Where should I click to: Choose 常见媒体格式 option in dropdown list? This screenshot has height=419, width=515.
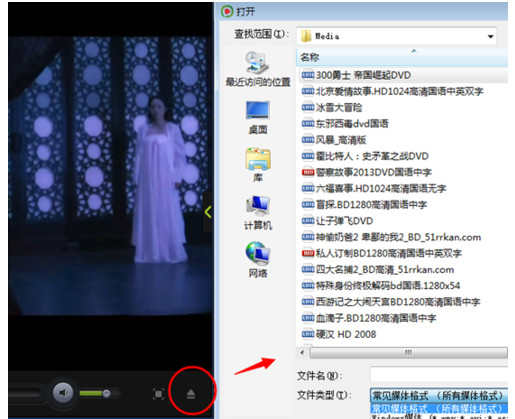click(439, 408)
